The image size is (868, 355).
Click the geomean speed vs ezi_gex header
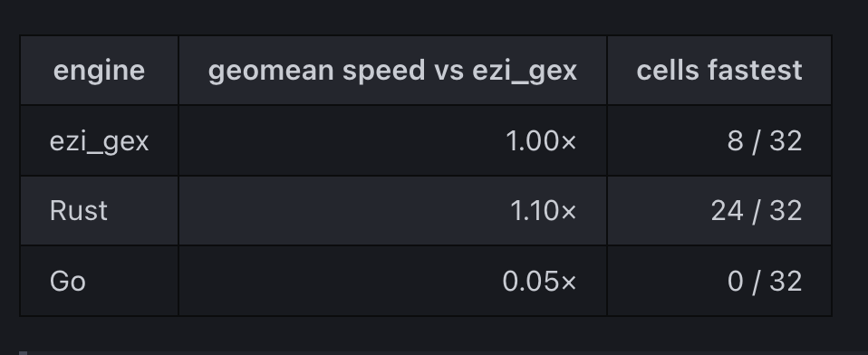[x=392, y=71]
